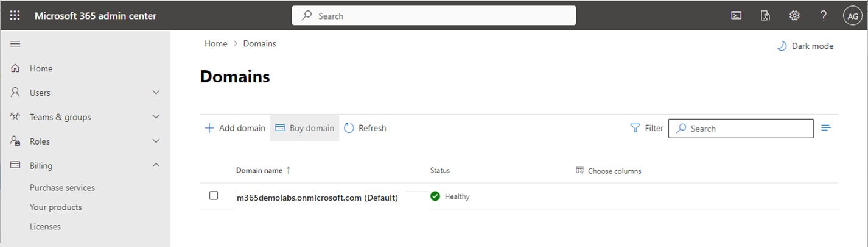Viewport: 868px width, 247px height.
Task: Tick the m365demolabs.onmicrosoft.com checkbox
Action: pyautogui.click(x=214, y=196)
